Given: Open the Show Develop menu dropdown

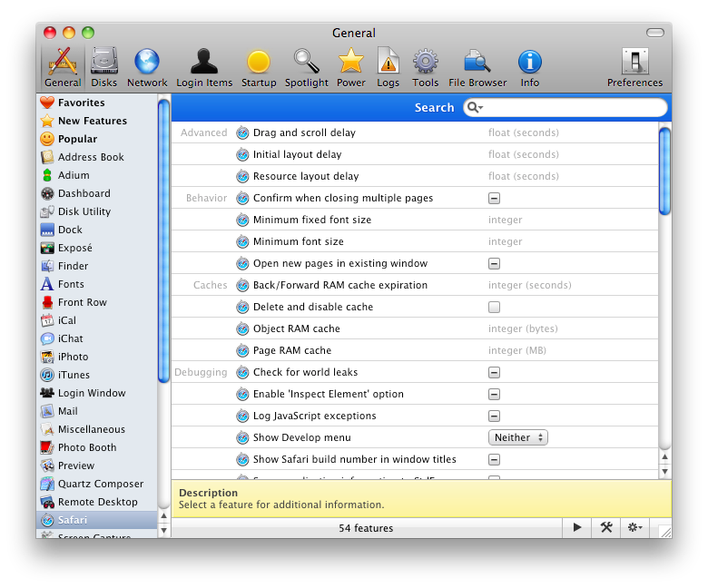Looking at the screenshot, I should (x=518, y=437).
